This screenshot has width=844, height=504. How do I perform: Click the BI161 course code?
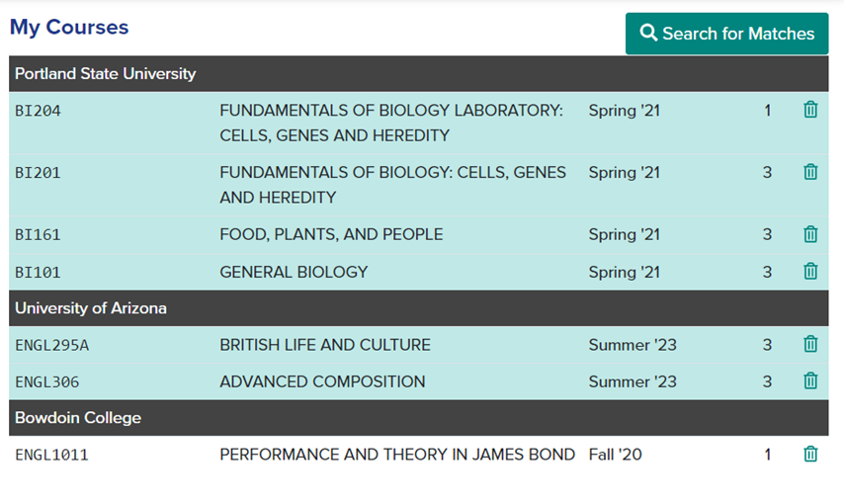(x=38, y=235)
